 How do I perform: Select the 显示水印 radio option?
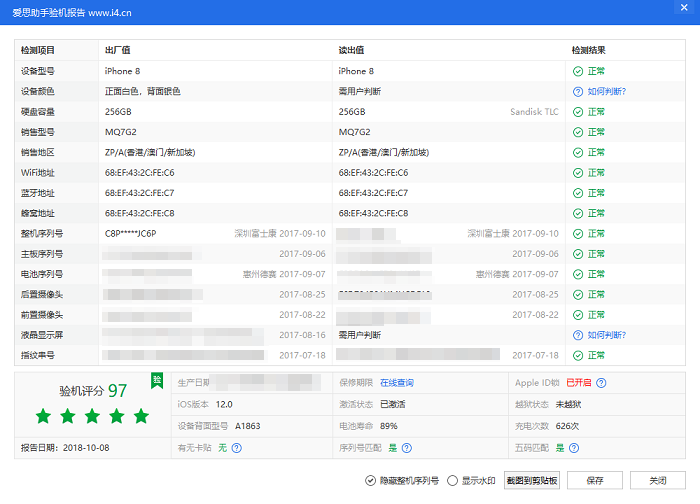point(471,481)
